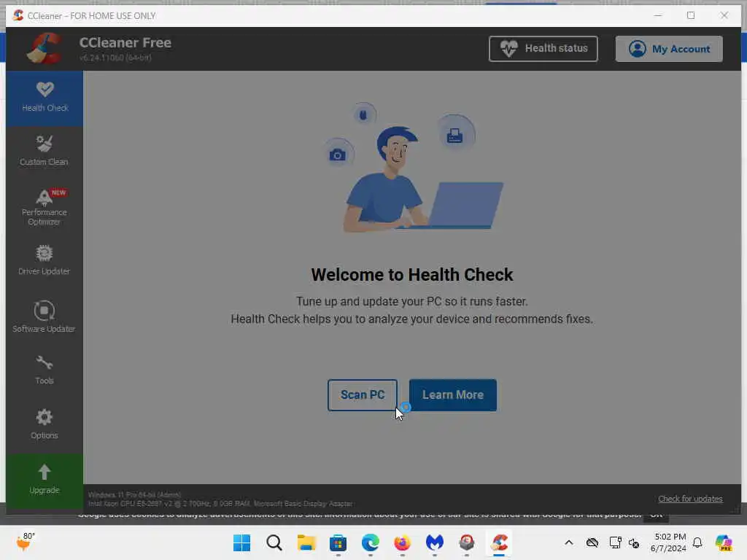The image size is (747, 560).
Task: Click the volume muted tray icon
Action: click(x=634, y=542)
